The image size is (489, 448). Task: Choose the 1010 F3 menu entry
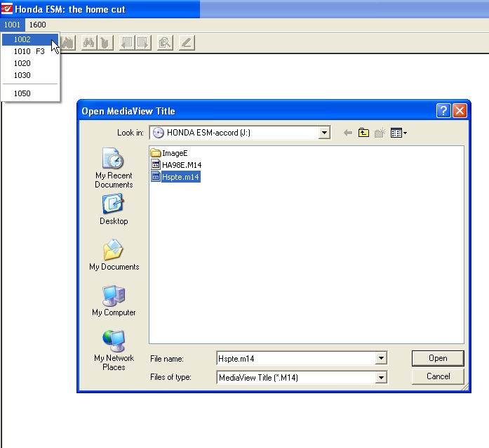tap(30, 51)
